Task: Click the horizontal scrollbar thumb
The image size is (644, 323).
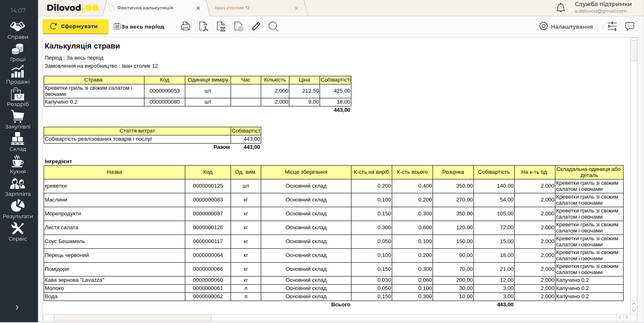Action: click(132, 318)
